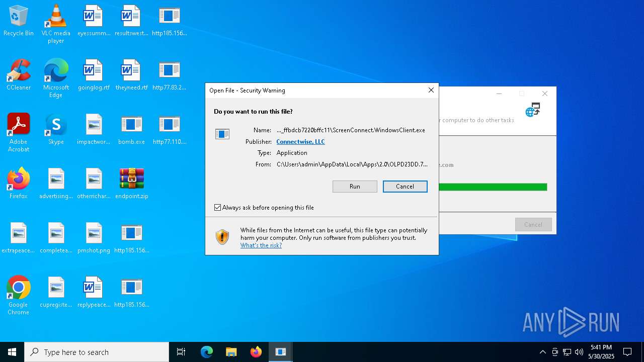Open Edge from the taskbar
The width and height of the screenshot is (644, 362).
207,352
